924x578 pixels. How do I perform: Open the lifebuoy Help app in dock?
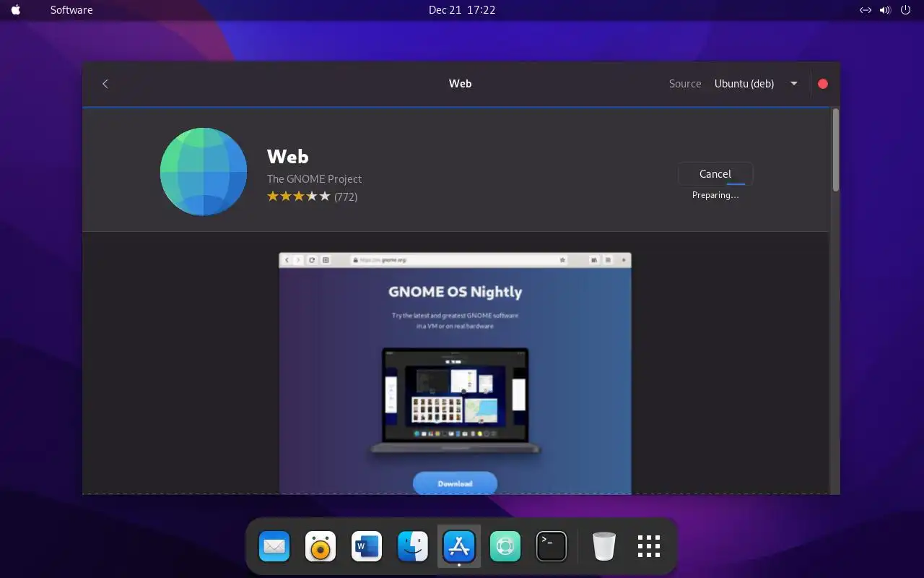click(505, 546)
